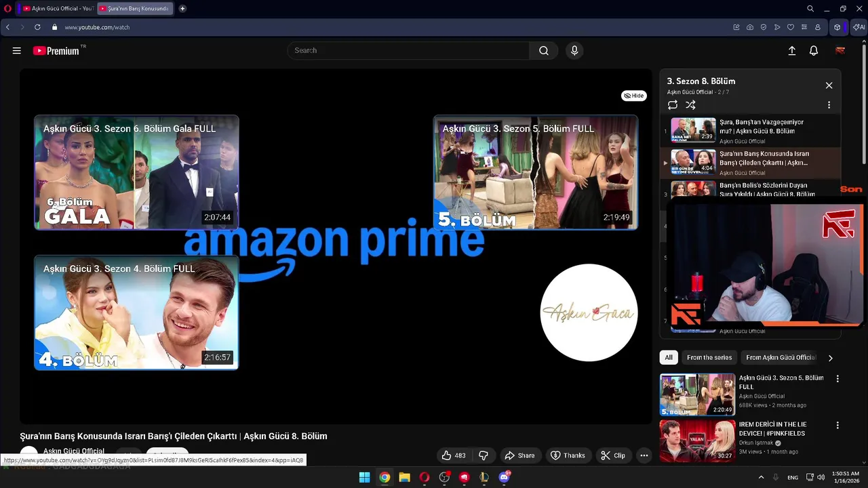Select the From the series chip
The width and height of the screenshot is (868, 488).
(709, 357)
